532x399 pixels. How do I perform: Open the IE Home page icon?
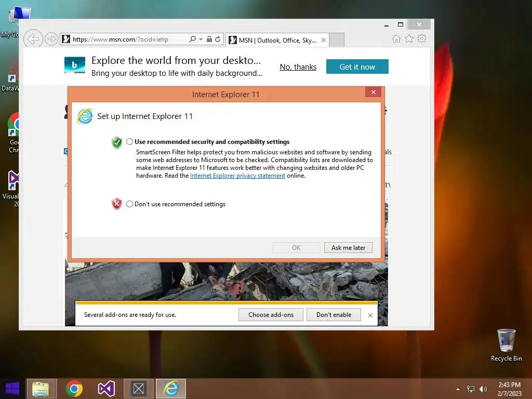[396, 38]
